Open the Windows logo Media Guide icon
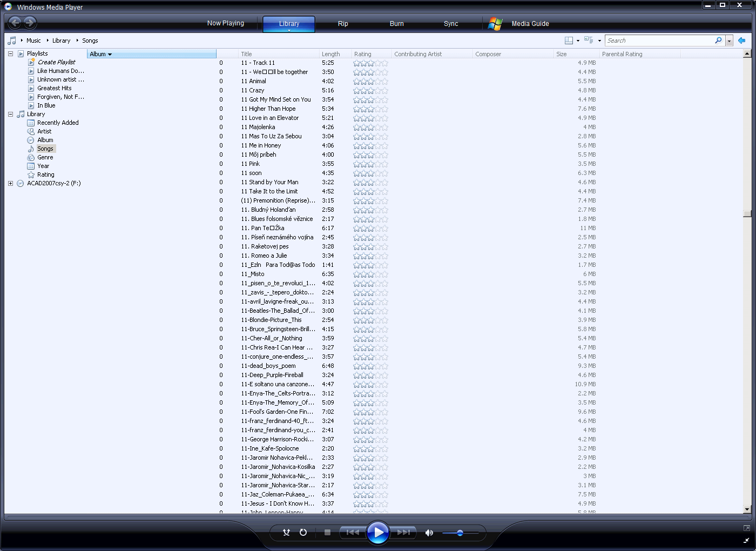Image resolution: width=756 pixels, height=551 pixels. pyautogui.click(x=495, y=24)
